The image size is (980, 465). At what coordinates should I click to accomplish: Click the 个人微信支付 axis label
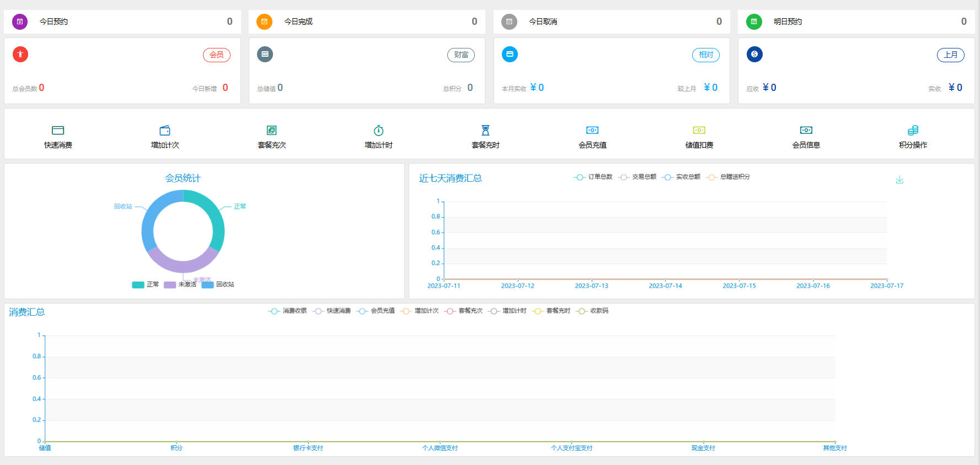[440, 448]
